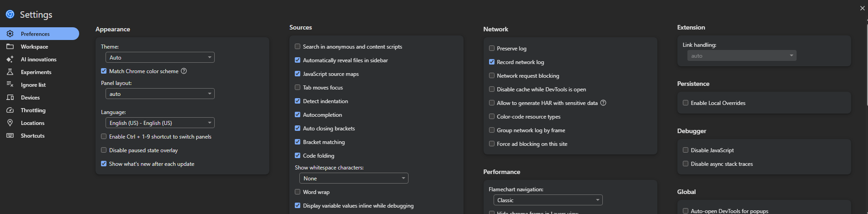Uncheck Match Chrome color scheme
Viewport: 868px width, 214px height.
(104, 71)
